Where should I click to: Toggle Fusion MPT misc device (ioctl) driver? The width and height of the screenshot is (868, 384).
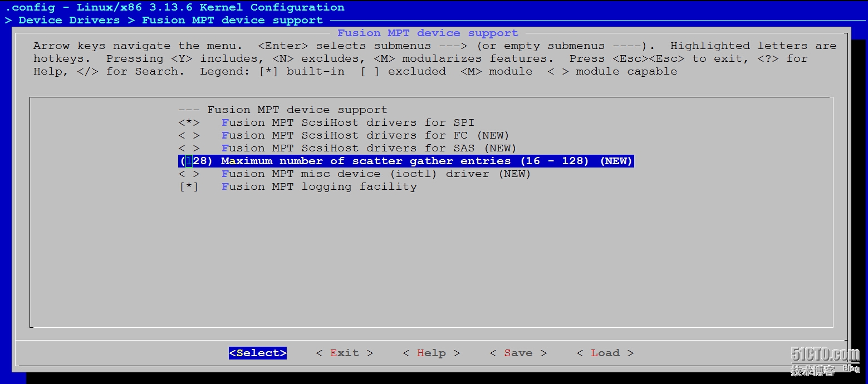pos(355,174)
